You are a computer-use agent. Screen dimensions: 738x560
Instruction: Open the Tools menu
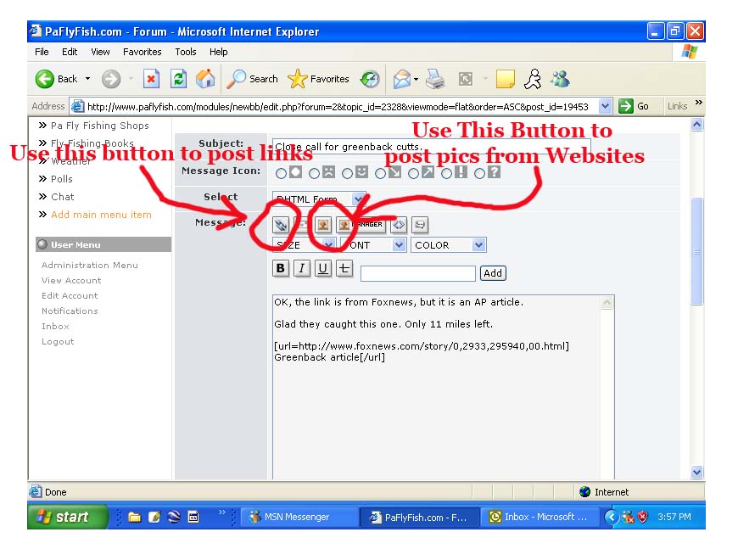pos(186,52)
